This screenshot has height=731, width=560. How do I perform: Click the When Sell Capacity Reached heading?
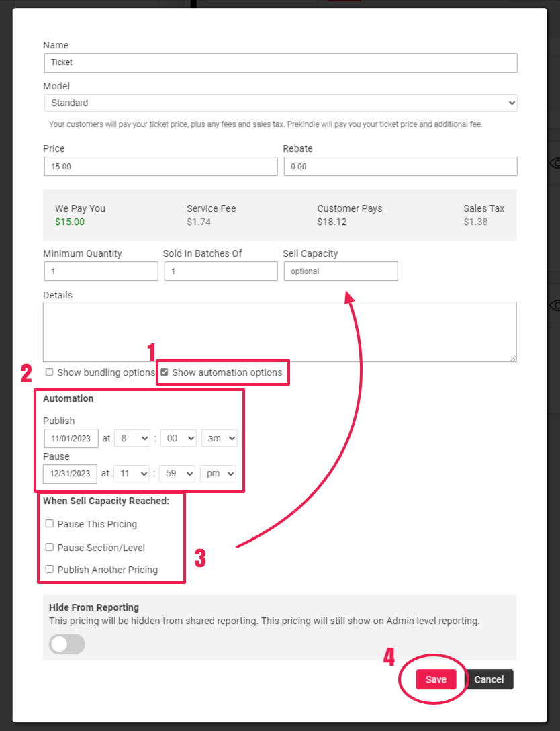(106, 501)
